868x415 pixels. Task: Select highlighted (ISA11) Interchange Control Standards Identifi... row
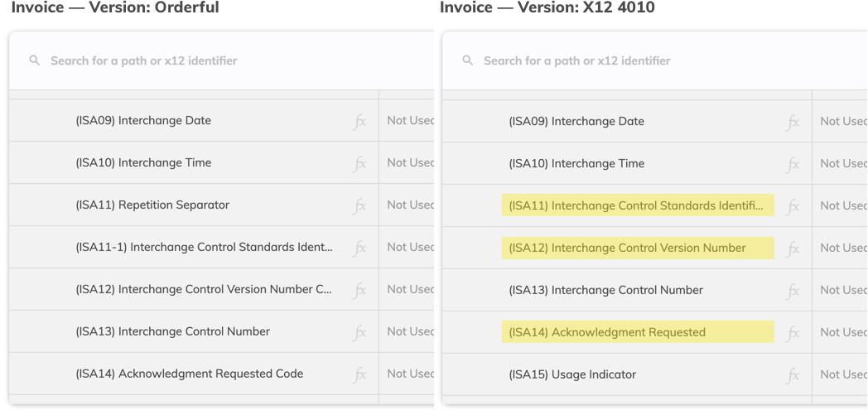pos(638,205)
